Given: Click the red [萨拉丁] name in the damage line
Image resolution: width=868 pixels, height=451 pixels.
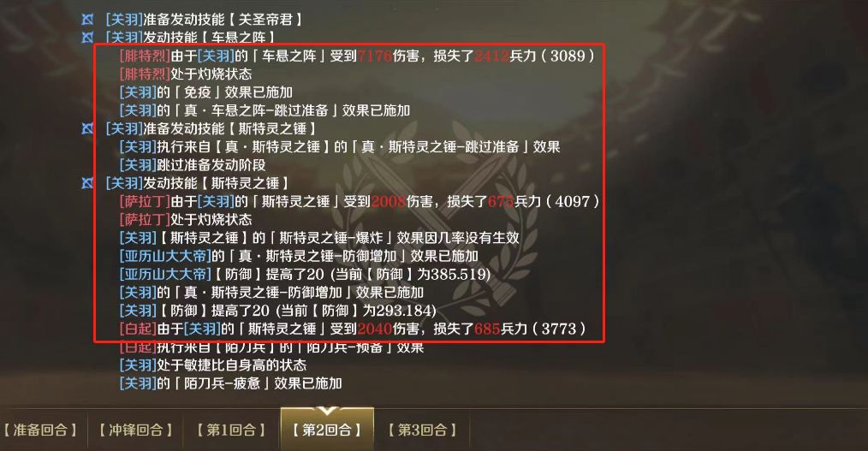Looking at the screenshot, I should [x=145, y=201].
